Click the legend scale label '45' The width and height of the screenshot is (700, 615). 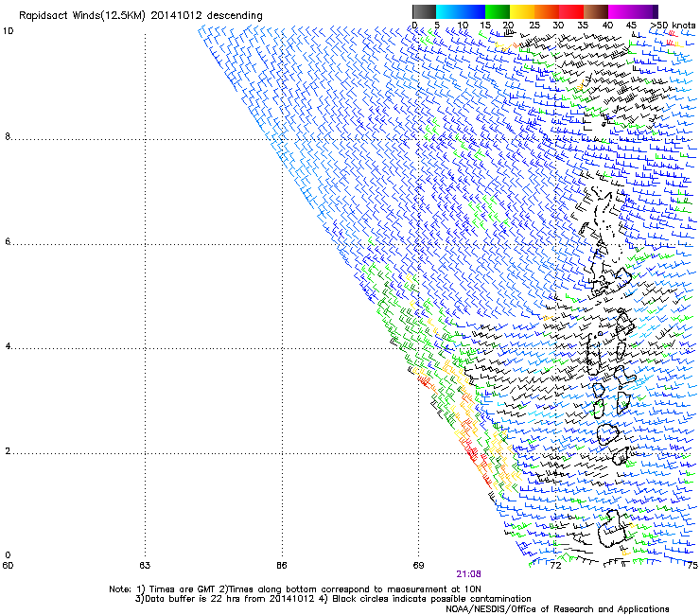click(x=631, y=26)
